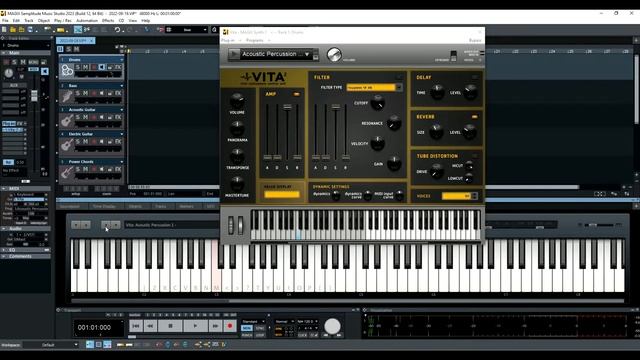Click the Sync button in transport
The width and height of the screenshot is (640, 360).
[x=260, y=328]
